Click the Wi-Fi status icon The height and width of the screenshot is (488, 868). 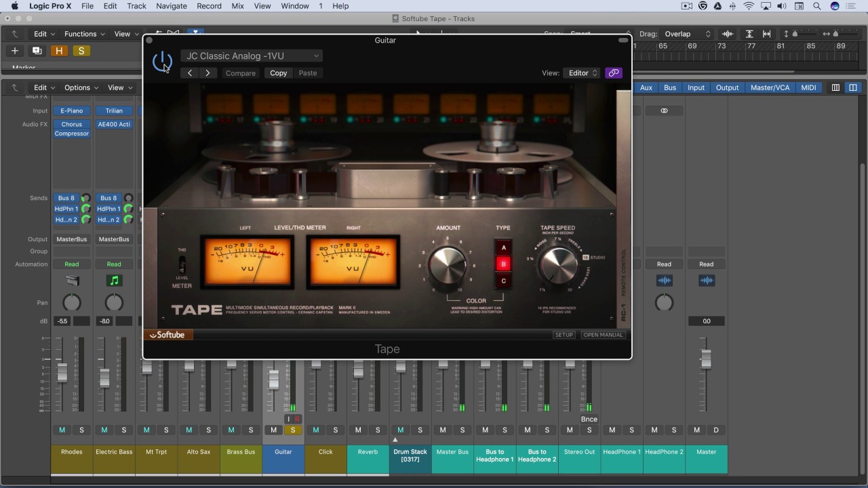(x=749, y=6)
